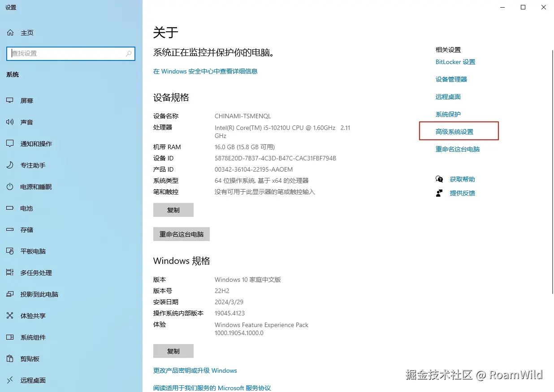This screenshot has width=554, height=392.
Task: Click the Battery icon in the sidebar
Action: pyautogui.click(x=10, y=208)
